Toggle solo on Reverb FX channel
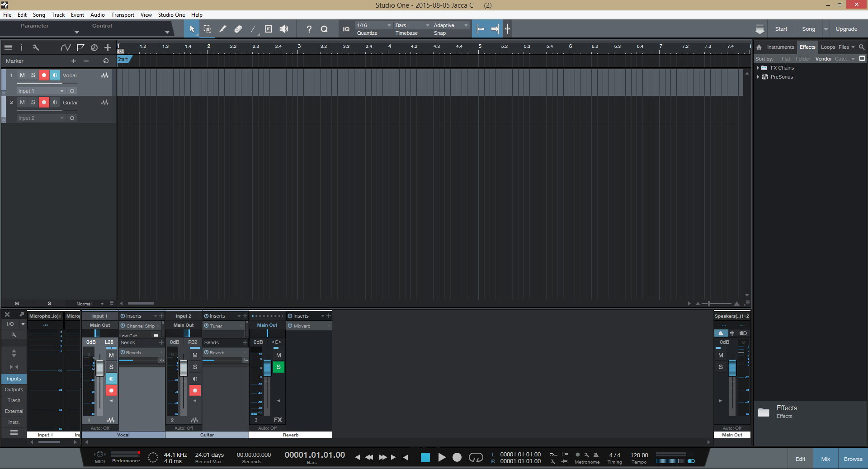 (x=278, y=367)
